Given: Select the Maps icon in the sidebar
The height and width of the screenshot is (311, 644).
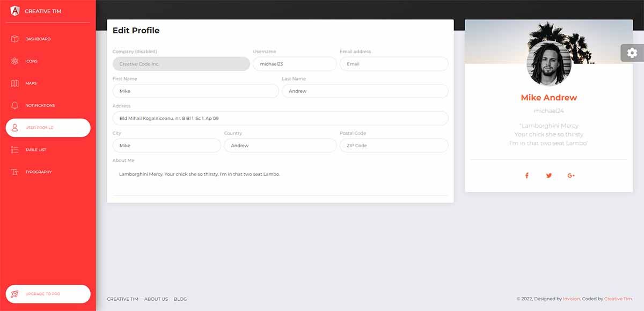Looking at the screenshot, I should coord(14,83).
